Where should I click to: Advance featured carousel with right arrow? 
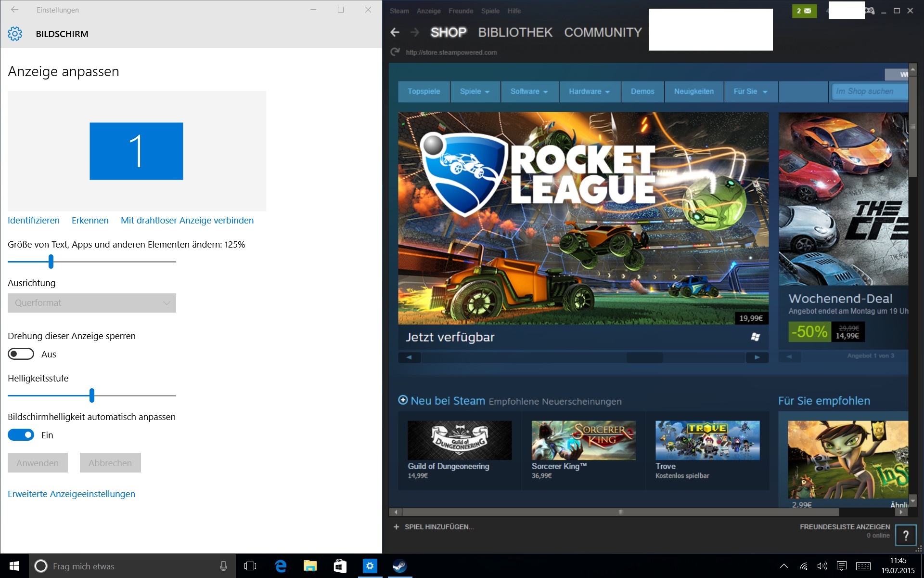point(757,357)
